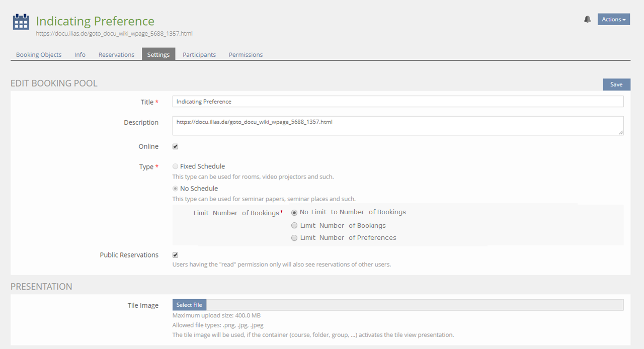Viewport: 644px width, 349px height.
Task: Select the Settings tab
Action: [x=158, y=55]
